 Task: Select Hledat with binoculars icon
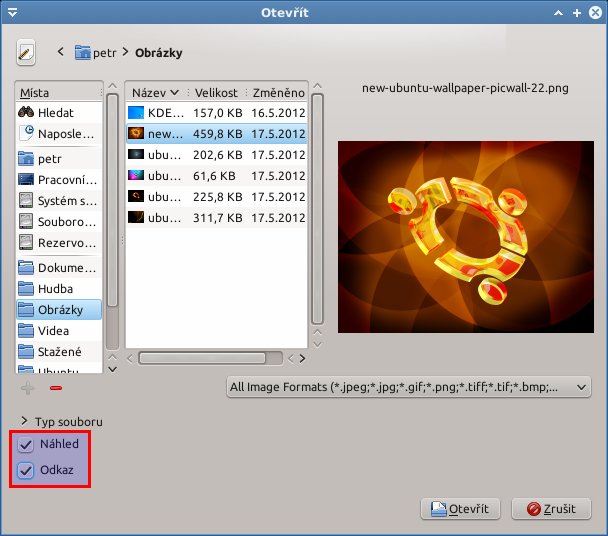click(59, 112)
